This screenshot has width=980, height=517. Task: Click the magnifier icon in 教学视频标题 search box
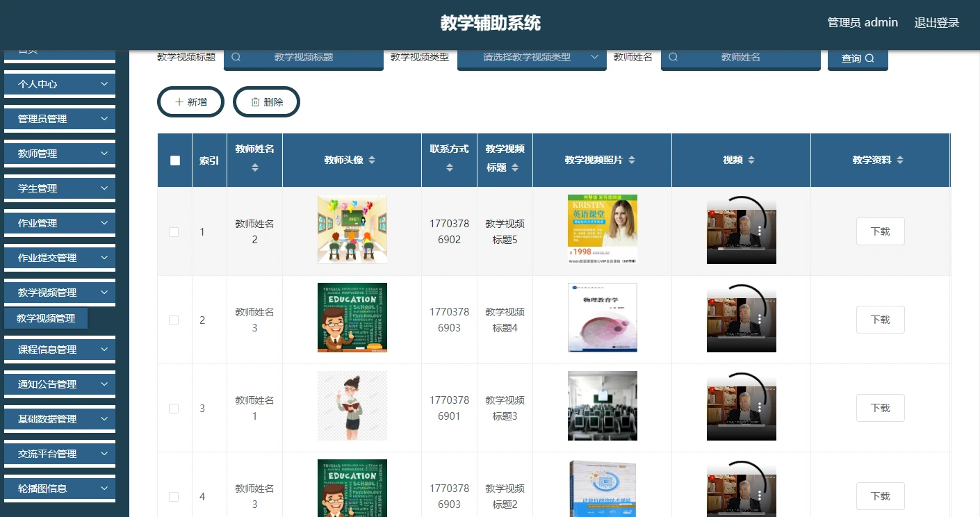(x=236, y=57)
